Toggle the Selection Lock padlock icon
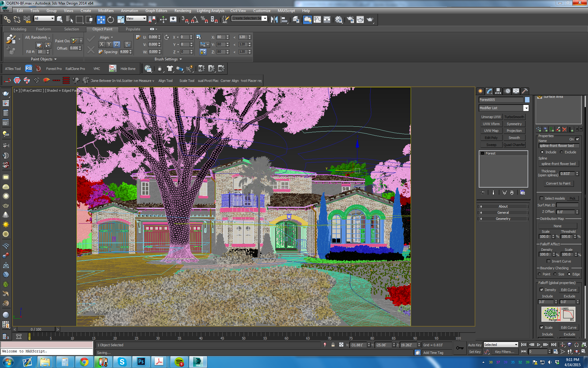The height and width of the screenshot is (368, 588). coord(333,345)
